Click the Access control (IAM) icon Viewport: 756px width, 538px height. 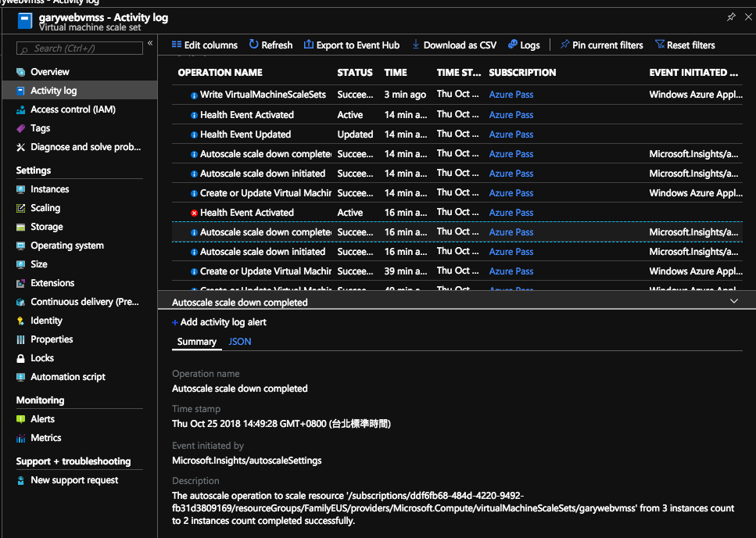[21, 109]
